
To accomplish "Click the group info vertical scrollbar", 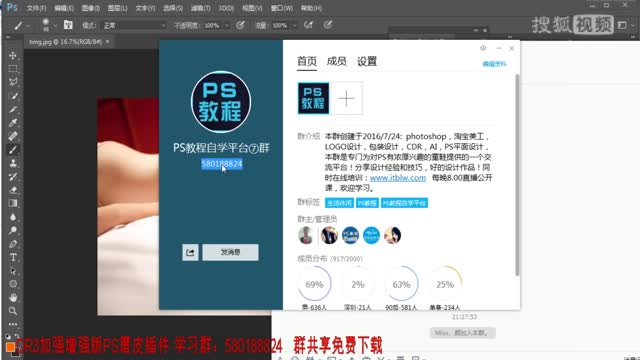I will click(x=517, y=175).
